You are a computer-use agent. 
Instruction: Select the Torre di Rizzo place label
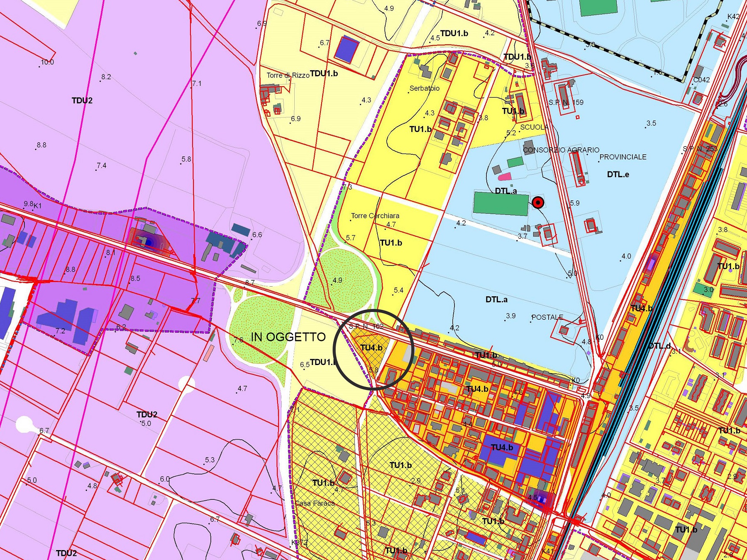click(288, 75)
